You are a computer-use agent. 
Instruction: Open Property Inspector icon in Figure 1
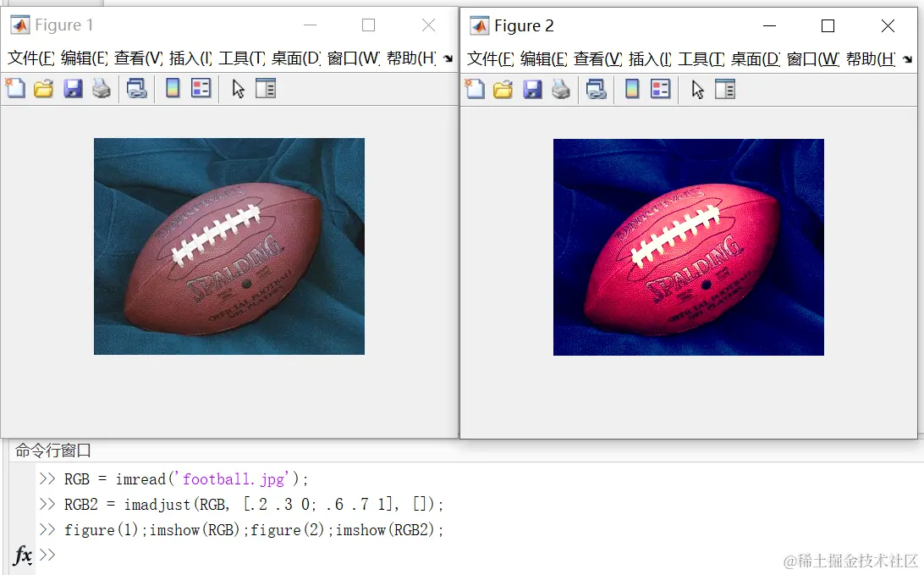266,89
